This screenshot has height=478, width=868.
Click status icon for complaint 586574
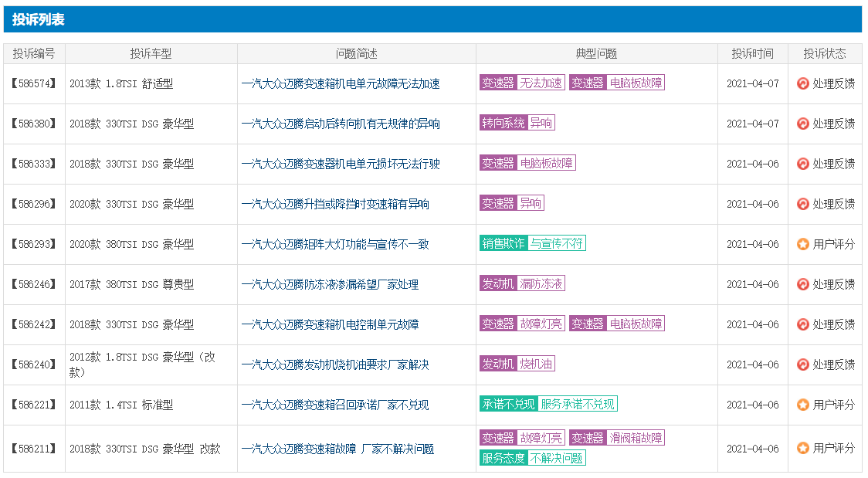(x=802, y=83)
